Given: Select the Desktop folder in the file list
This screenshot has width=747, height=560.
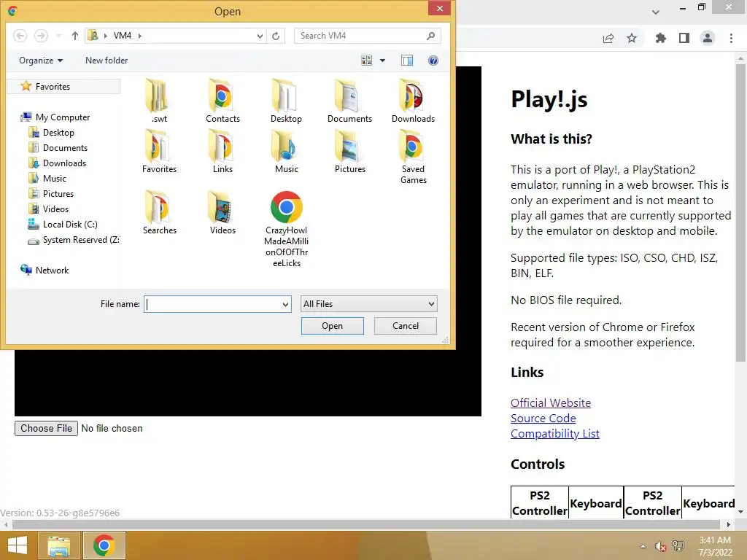Looking at the screenshot, I should [286, 101].
